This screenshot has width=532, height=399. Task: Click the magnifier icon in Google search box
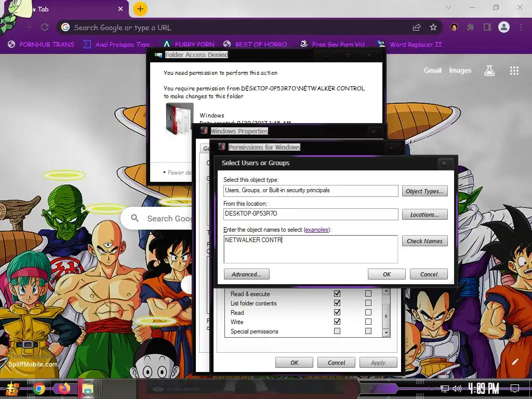point(135,218)
